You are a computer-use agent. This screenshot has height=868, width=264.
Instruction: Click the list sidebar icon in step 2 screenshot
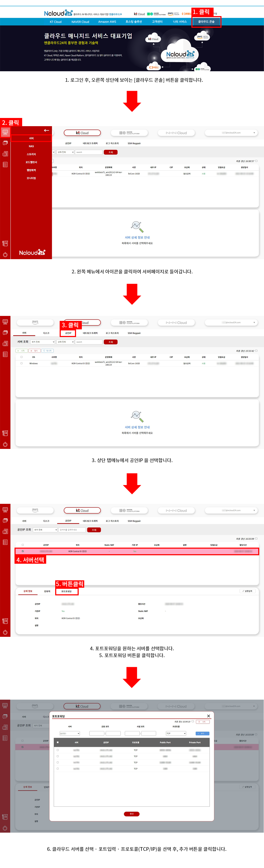click(5, 164)
